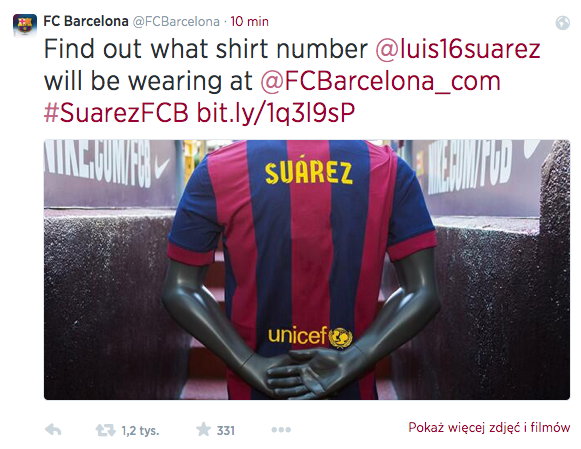Viewport: 581px width, 449px height.
Task: Click the retweet arrows icon
Action: 106,430
